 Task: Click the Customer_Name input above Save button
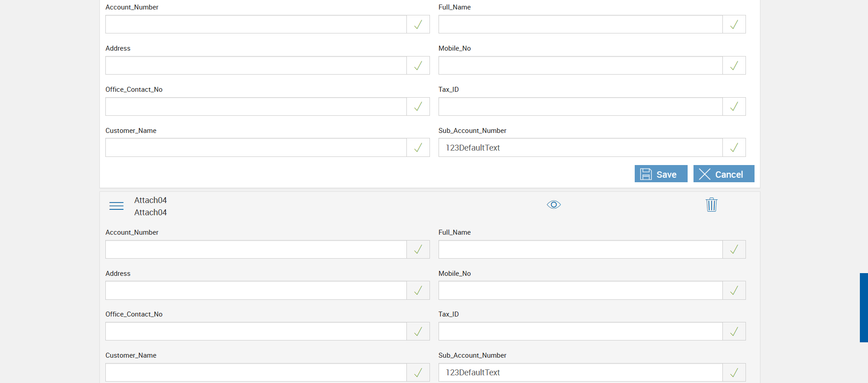256,148
